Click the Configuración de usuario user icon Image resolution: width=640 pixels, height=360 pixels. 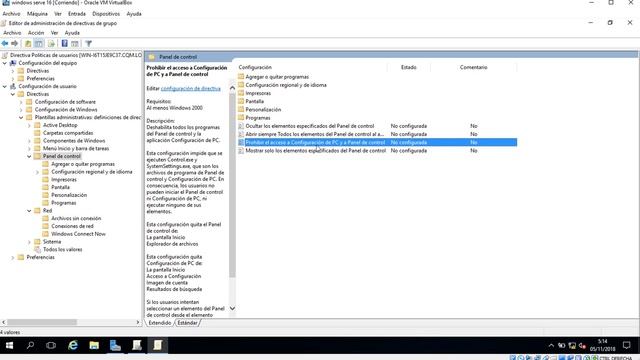pyautogui.click(x=13, y=86)
